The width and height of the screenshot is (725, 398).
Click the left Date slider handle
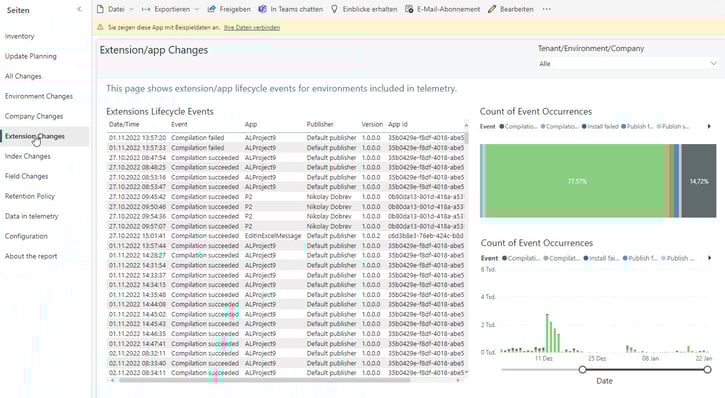[x=583, y=369]
